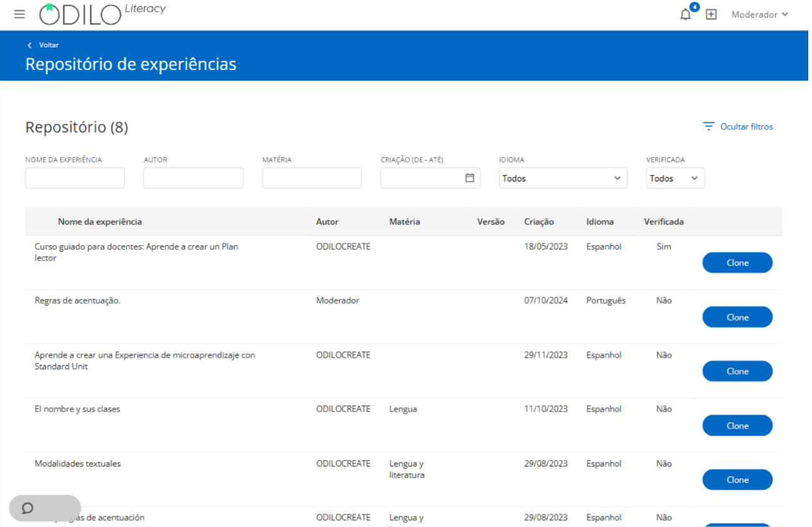This screenshot has height=527, width=812.
Task: Open the Idioma dropdown
Action: (563, 178)
